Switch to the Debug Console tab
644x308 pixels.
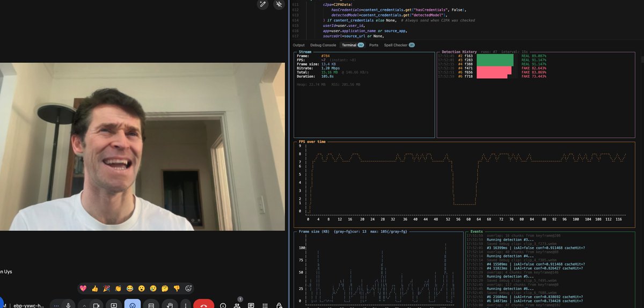pos(323,45)
